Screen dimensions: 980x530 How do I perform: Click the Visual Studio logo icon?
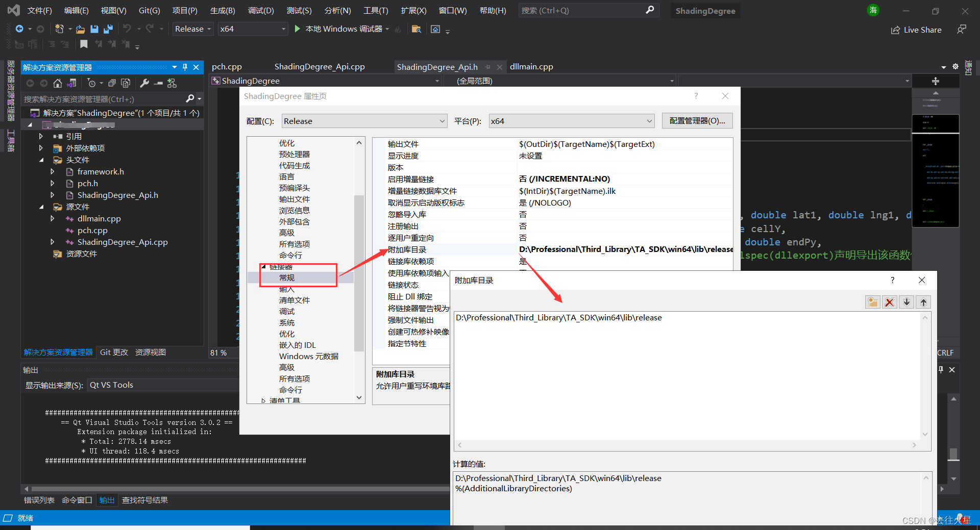coord(14,10)
